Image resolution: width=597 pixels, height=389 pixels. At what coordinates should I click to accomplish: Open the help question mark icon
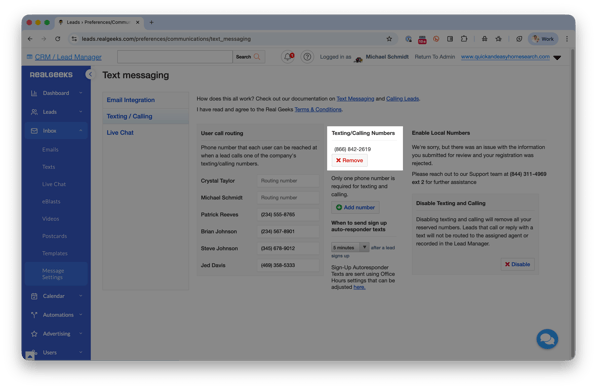pyautogui.click(x=307, y=57)
